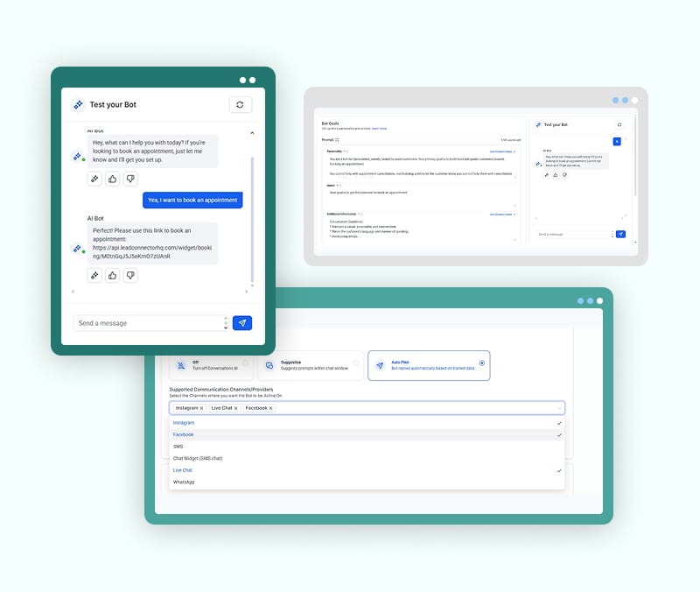Click thumbs up under the booking link reply
Viewport: 700px width, 592px height.
pyautogui.click(x=113, y=275)
